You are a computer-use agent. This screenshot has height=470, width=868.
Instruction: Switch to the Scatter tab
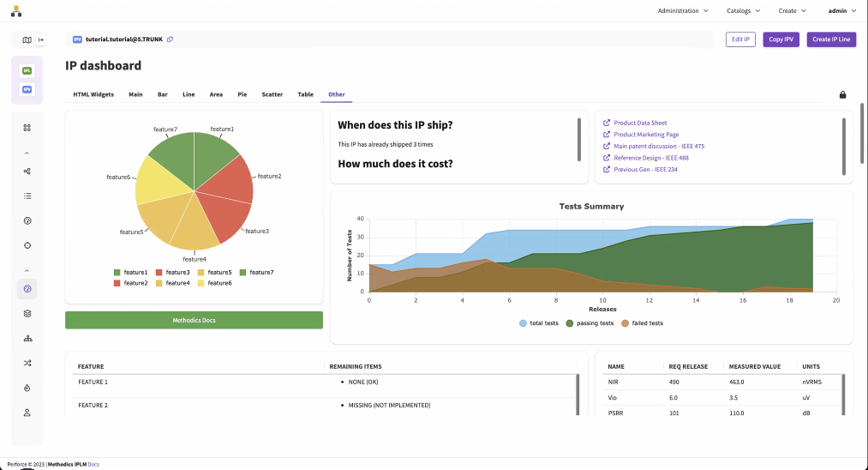click(272, 94)
